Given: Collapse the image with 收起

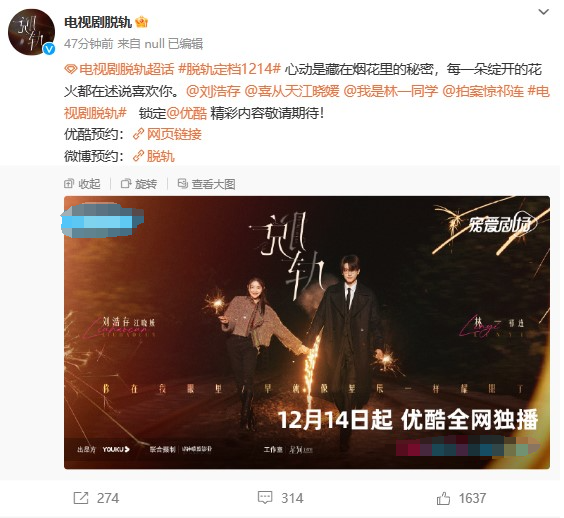Looking at the screenshot, I should (x=82, y=184).
